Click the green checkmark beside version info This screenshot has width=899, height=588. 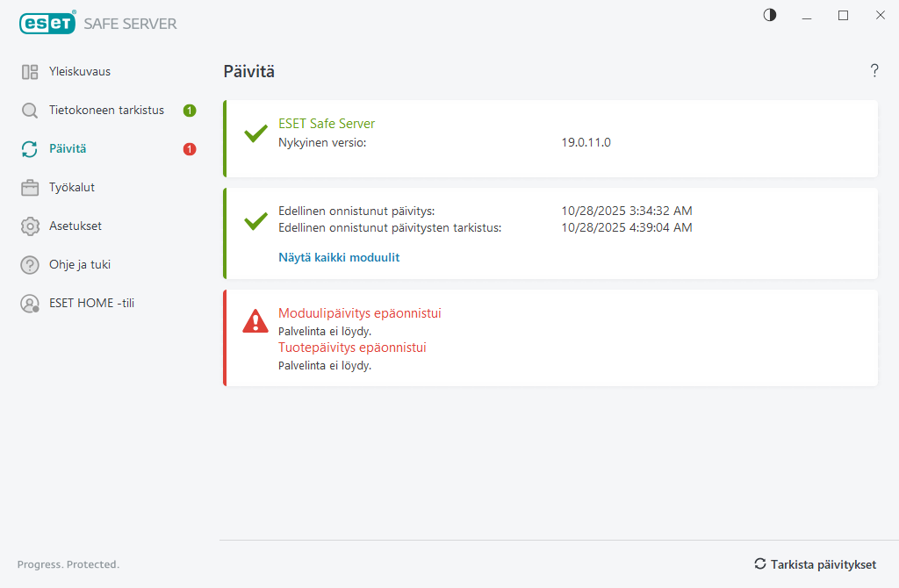[x=255, y=134]
